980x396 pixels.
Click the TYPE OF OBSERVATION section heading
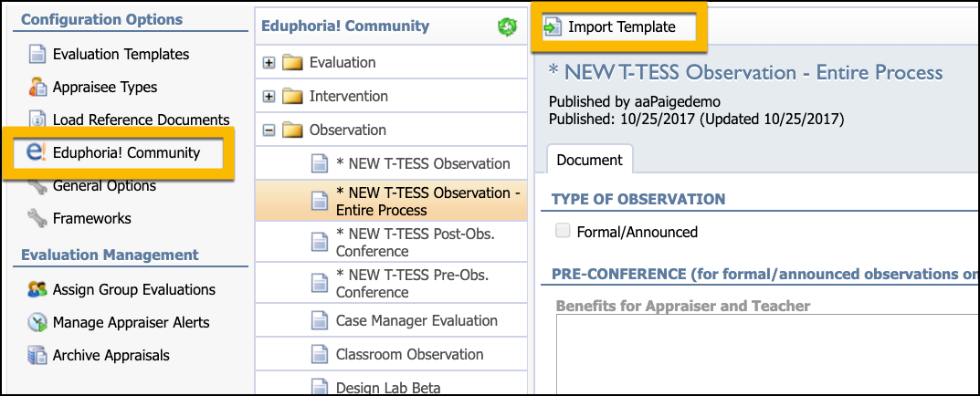pyautogui.click(x=638, y=199)
